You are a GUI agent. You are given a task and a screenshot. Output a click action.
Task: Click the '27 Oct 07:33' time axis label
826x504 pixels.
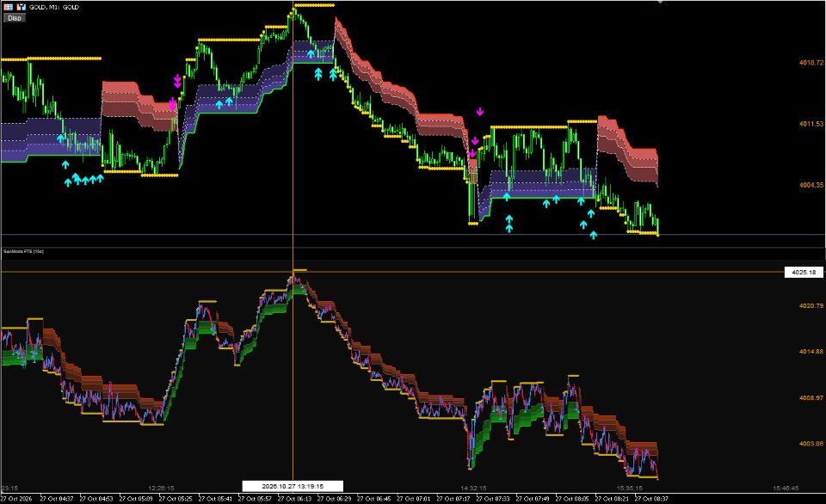click(493, 499)
